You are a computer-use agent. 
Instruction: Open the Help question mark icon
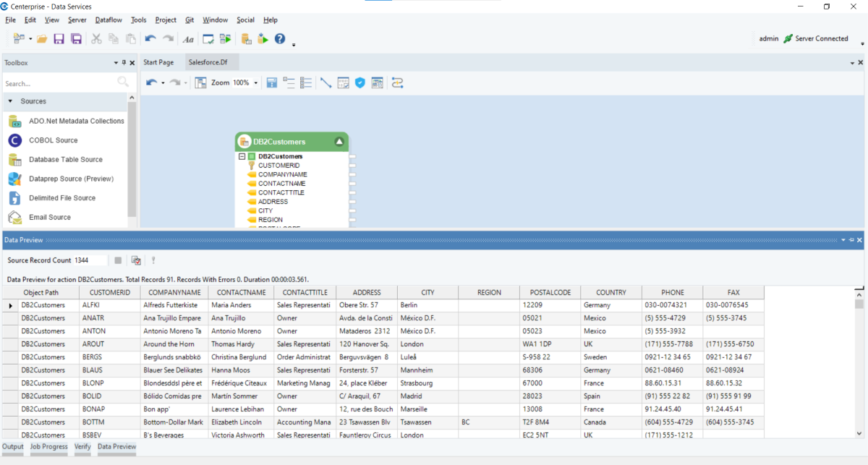[280, 38]
